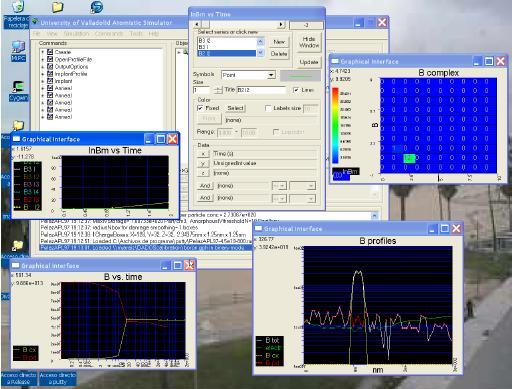Click the B complex graph window icon
Image resolution: width=512 pixels, height=389 pixels.
(335, 61)
